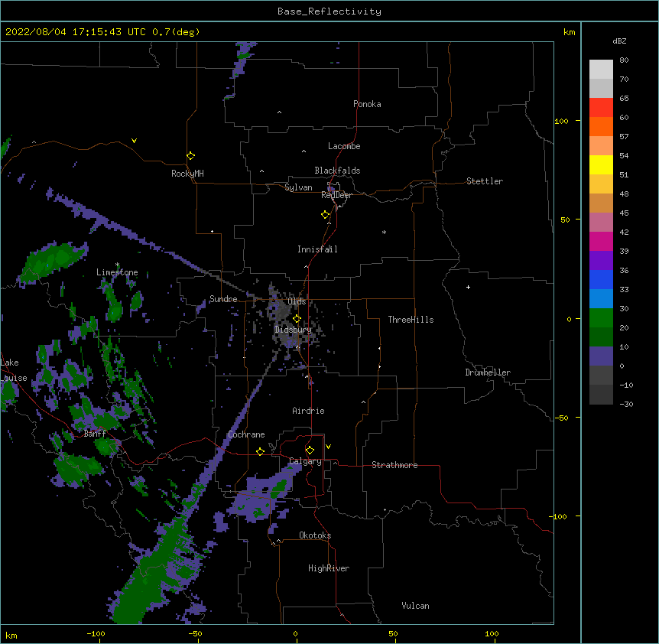
Task: Click the 80 value in the dBZ legend
Action: pyautogui.click(x=624, y=60)
